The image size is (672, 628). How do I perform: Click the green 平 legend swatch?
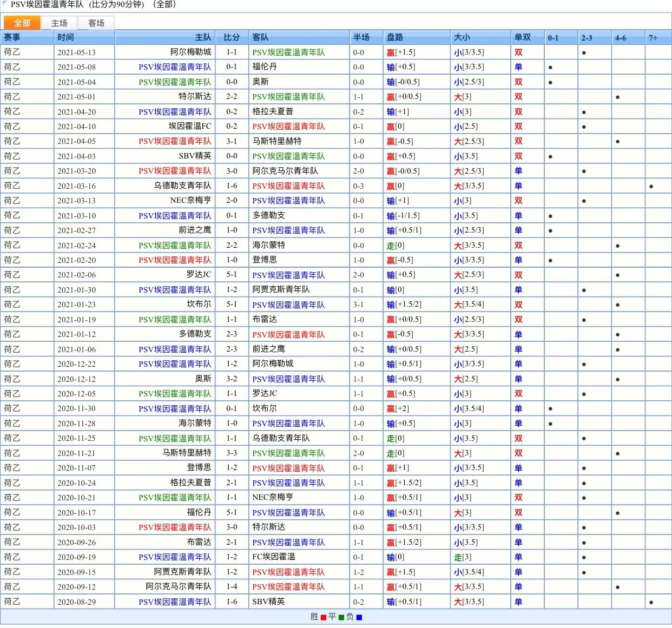click(x=341, y=617)
